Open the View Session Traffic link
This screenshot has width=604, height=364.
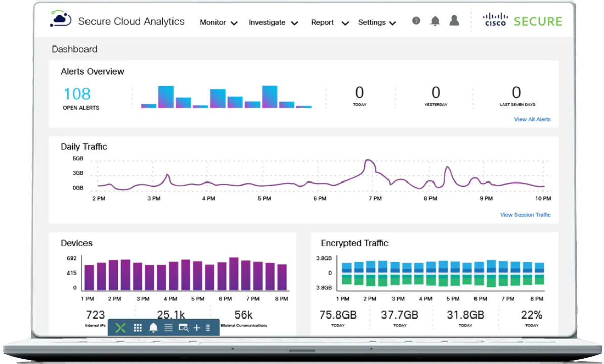(x=525, y=215)
